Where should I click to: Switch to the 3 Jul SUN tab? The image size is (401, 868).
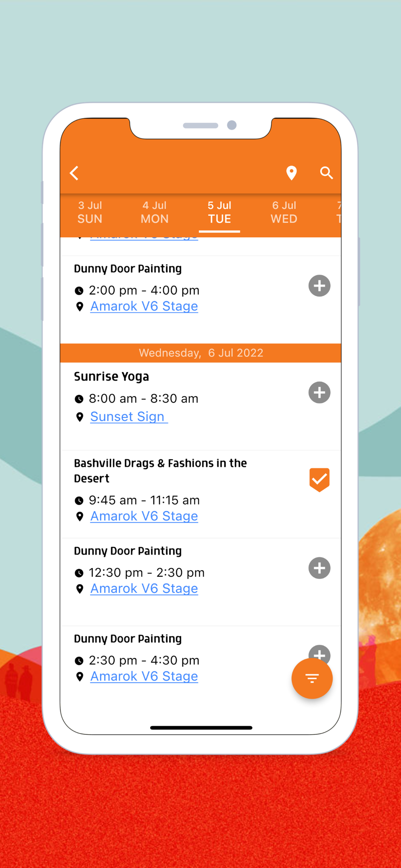pos(90,212)
